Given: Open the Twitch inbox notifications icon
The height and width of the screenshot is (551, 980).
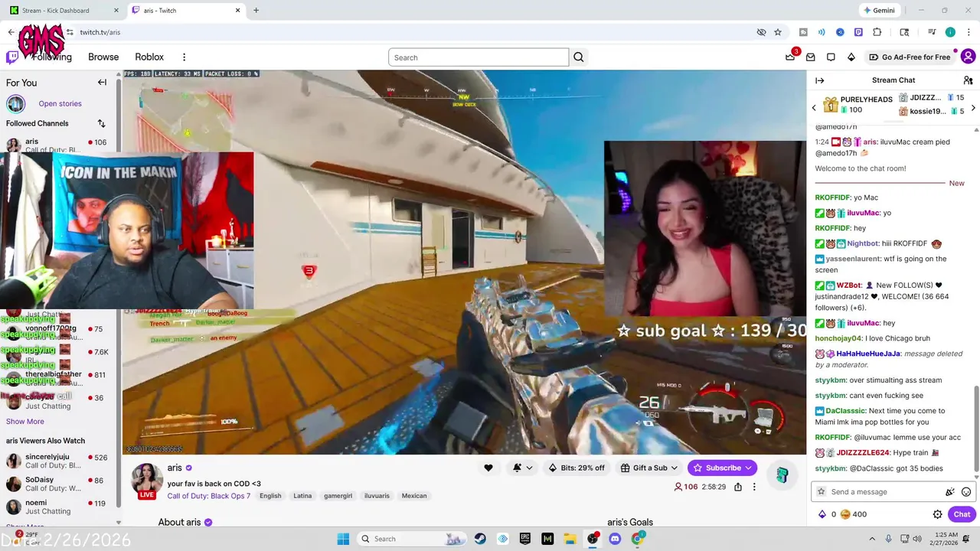Looking at the screenshot, I should (810, 57).
